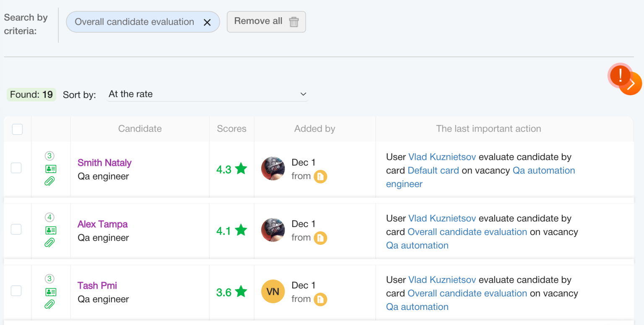Open Smith Nataly's paperclip attachment icon

point(50,182)
